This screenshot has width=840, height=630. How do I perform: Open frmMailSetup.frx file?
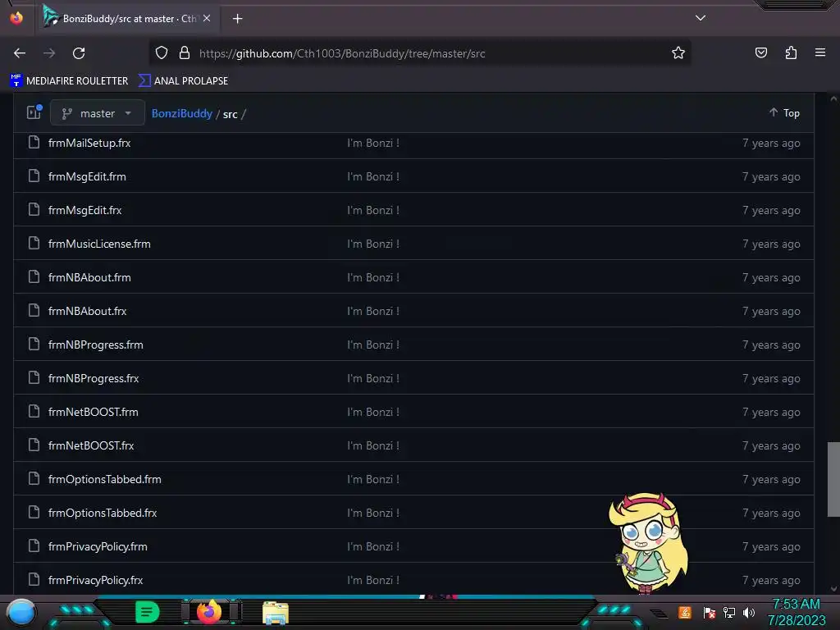(x=89, y=143)
